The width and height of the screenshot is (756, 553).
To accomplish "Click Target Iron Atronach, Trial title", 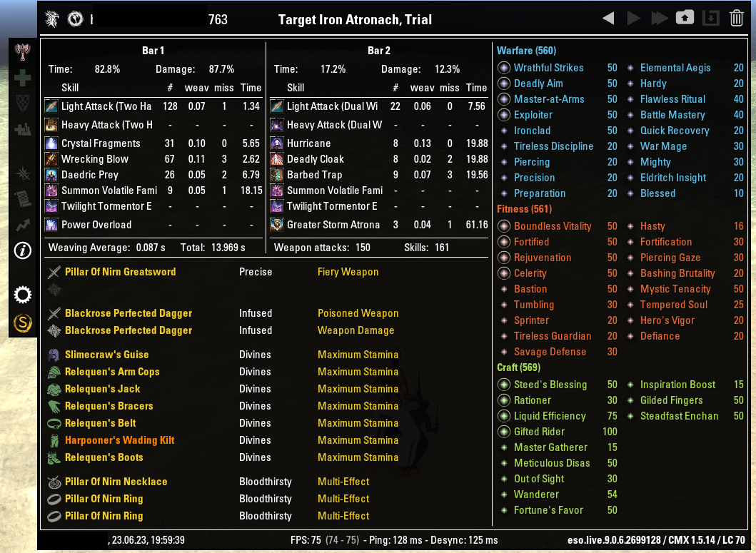I will coord(356,20).
